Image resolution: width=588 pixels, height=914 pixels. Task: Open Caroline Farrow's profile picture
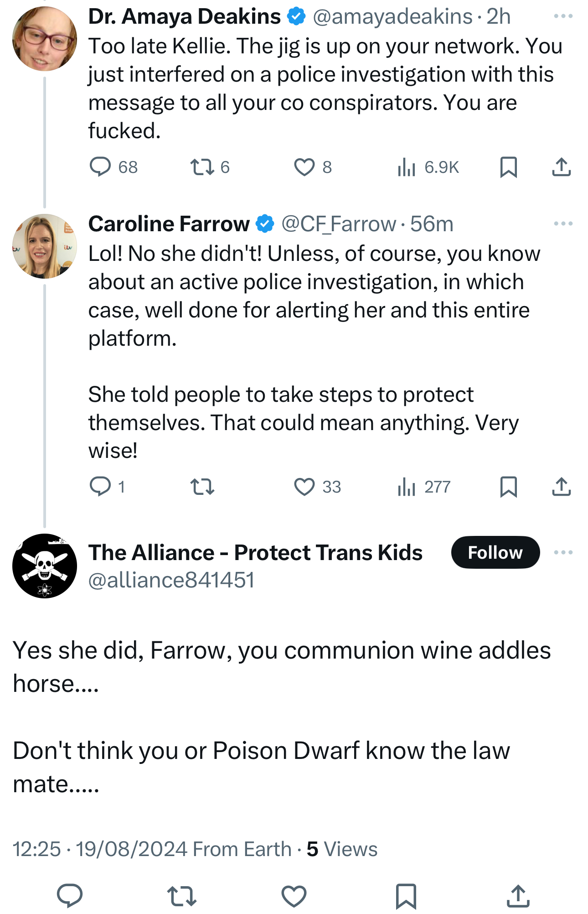pyautogui.click(x=45, y=246)
